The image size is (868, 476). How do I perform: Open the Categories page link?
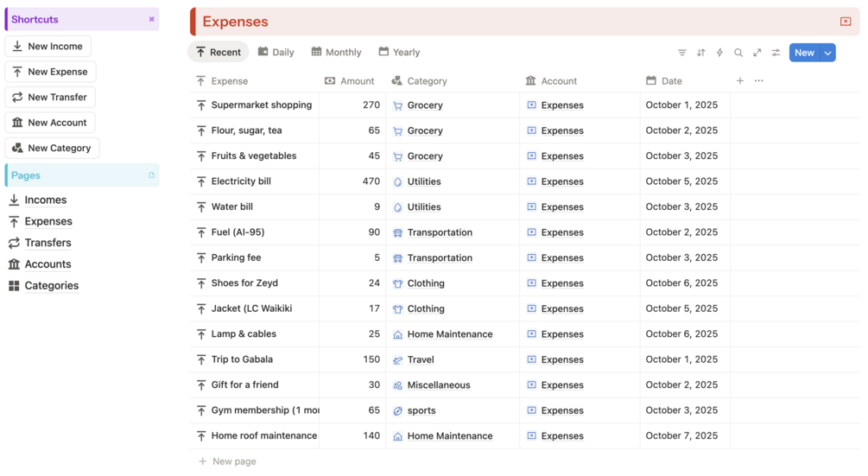click(51, 286)
